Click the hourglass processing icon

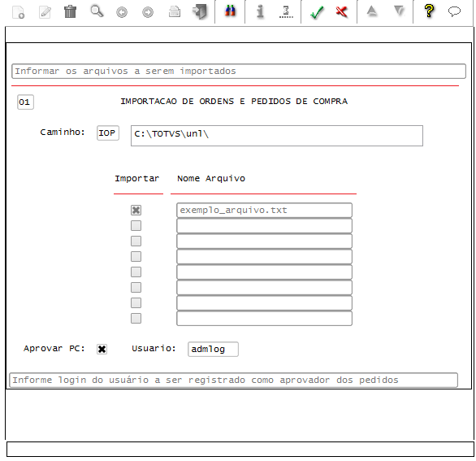[x=286, y=12]
